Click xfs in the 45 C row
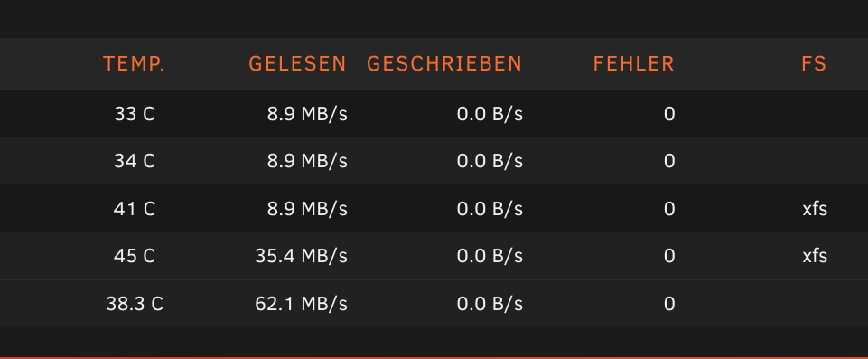868x359 pixels. (x=815, y=256)
